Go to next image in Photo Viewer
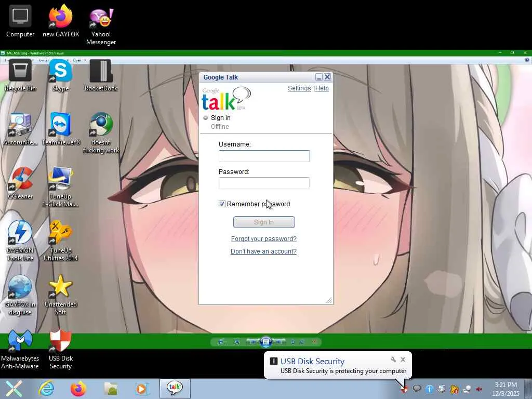Screen dimensions: 532x399 click(x=279, y=342)
